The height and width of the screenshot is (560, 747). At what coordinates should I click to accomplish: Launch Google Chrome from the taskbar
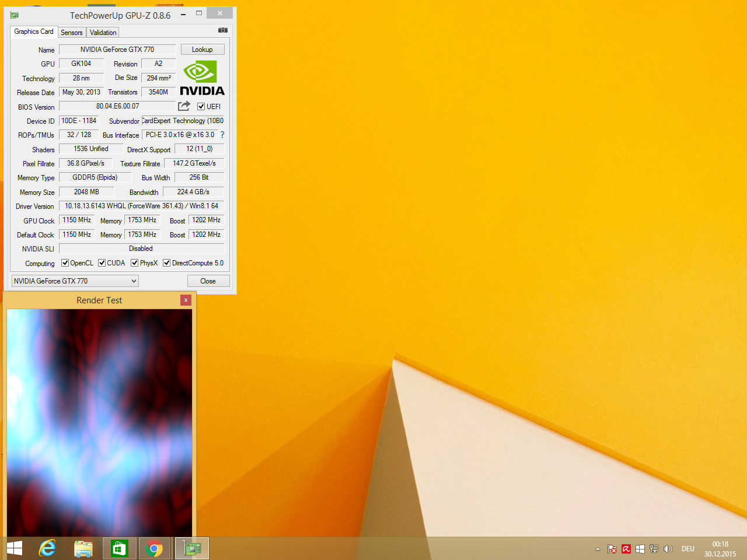(x=155, y=548)
